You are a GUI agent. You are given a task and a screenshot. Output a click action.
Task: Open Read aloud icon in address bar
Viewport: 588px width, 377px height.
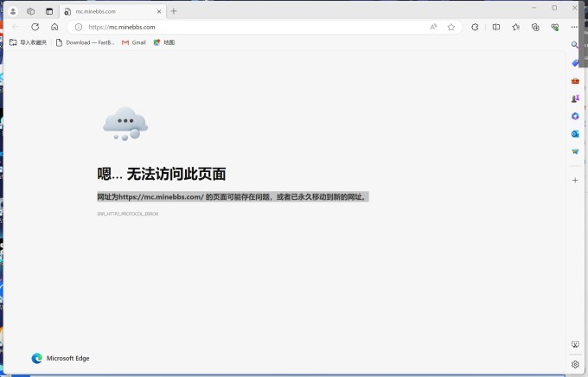(433, 27)
